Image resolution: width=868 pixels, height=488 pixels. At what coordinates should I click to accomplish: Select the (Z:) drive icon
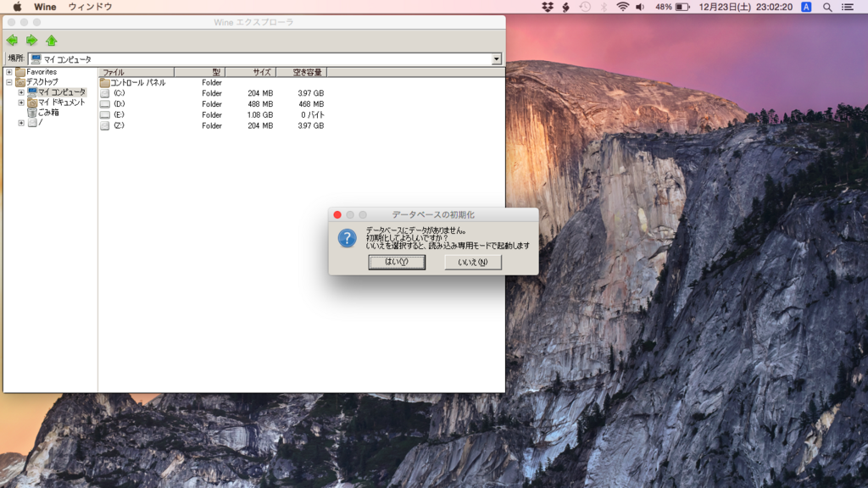click(104, 125)
